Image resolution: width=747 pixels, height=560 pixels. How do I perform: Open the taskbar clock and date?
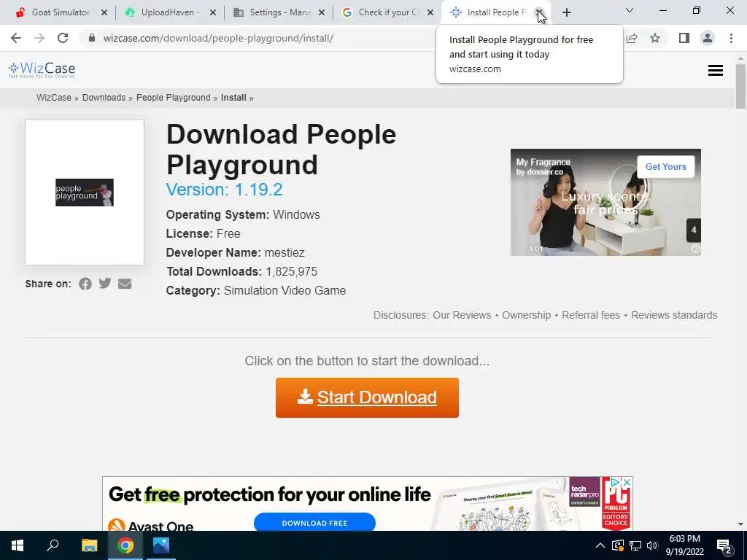click(x=684, y=545)
